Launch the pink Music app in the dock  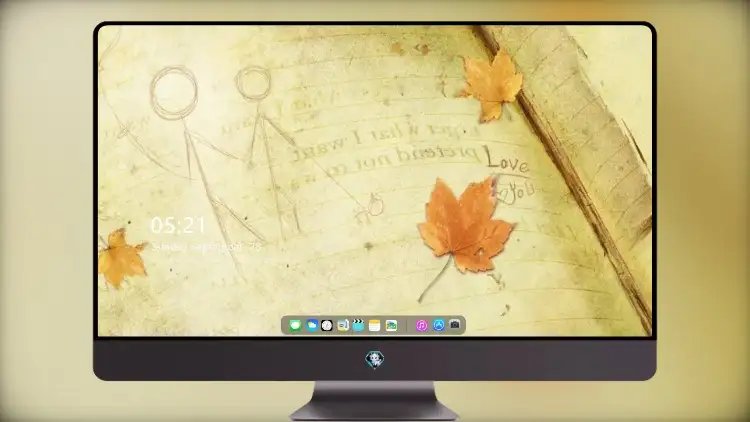click(421, 325)
